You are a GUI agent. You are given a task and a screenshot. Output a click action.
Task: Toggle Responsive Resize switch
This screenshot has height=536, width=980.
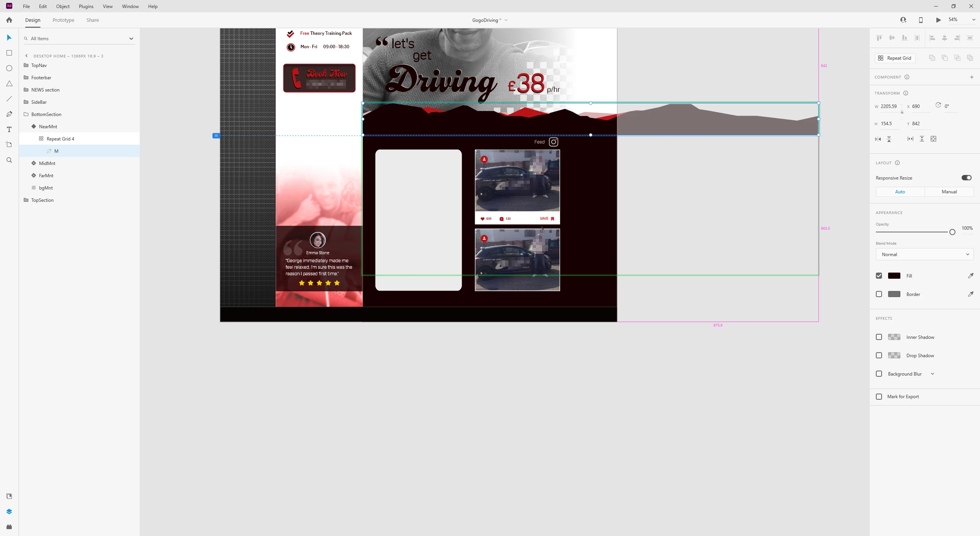pyautogui.click(x=966, y=178)
